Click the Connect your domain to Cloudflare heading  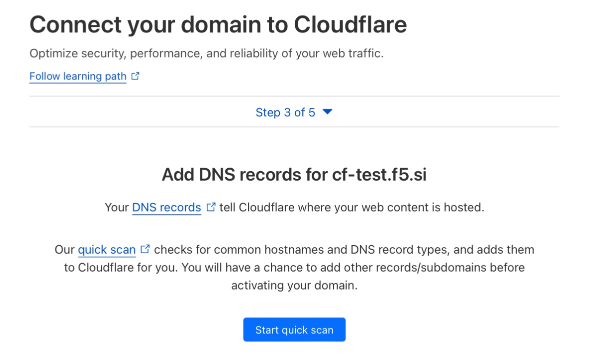(218, 24)
